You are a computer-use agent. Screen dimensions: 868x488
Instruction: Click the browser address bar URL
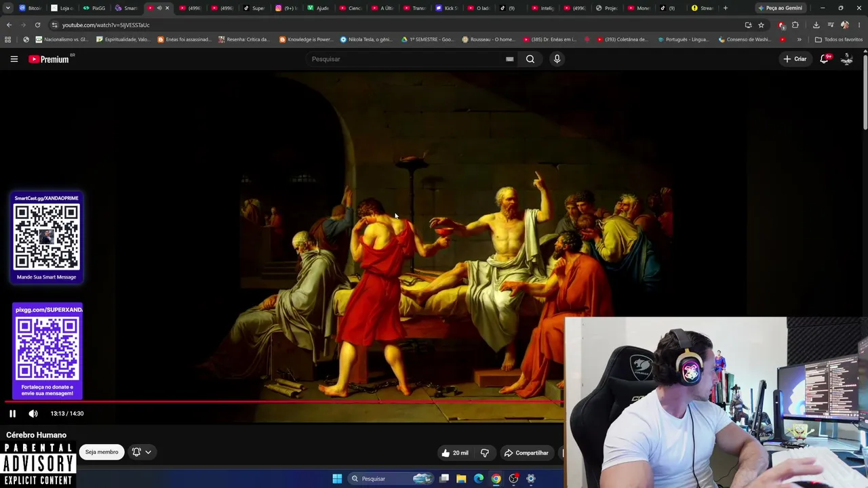pos(106,25)
